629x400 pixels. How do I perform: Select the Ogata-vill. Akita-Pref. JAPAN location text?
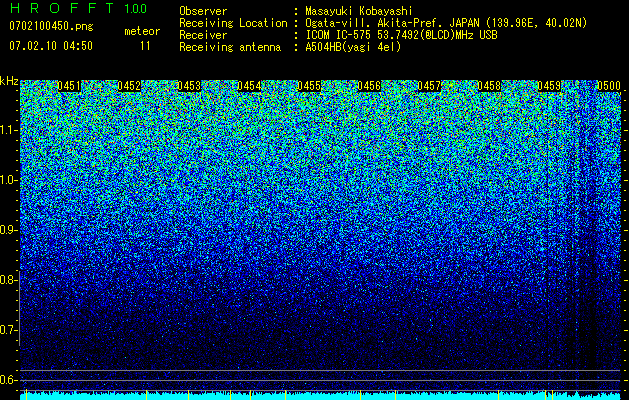point(446,23)
